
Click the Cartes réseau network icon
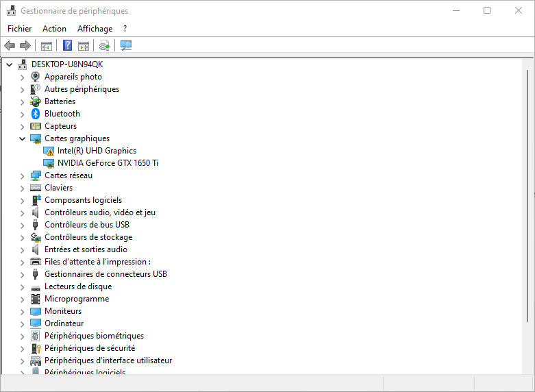click(x=36, y=175)
